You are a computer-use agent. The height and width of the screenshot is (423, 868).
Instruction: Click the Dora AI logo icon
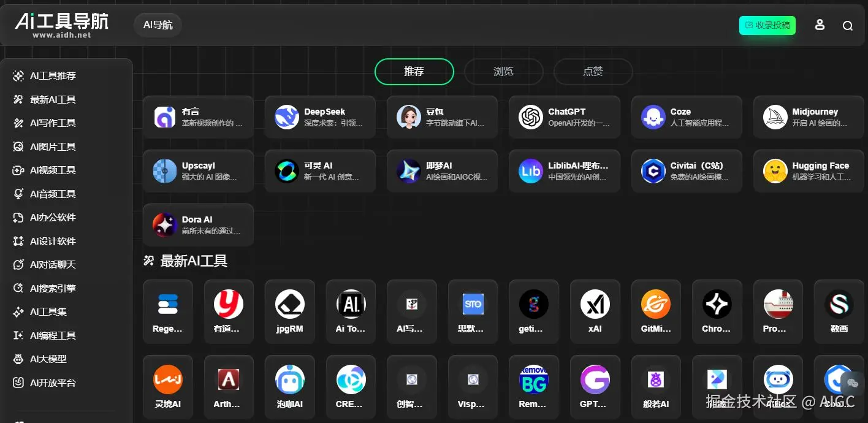tap(165, 225)
